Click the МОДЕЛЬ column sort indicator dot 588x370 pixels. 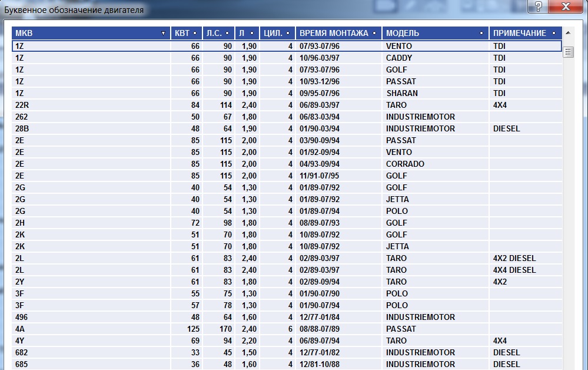(482, 34)
